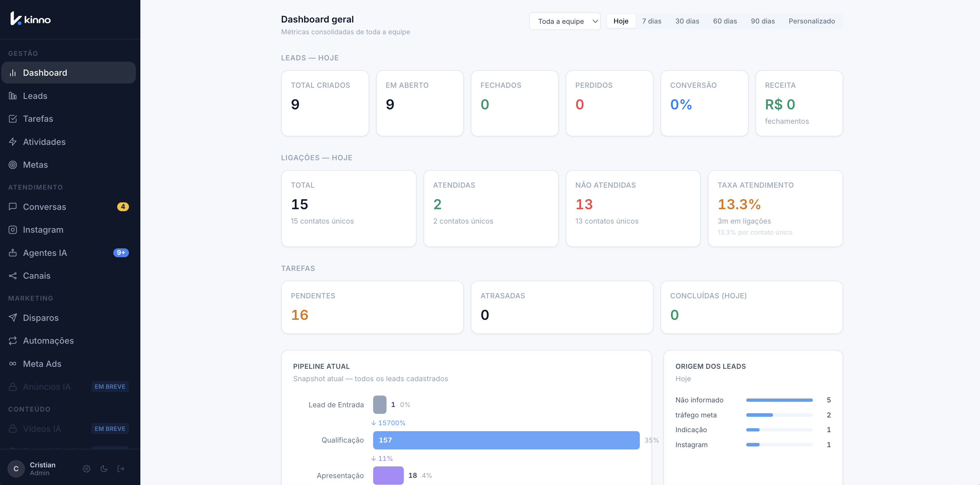The image size is (980, 485).
Task: Select the 90 dias period
Action: point(762,21)
